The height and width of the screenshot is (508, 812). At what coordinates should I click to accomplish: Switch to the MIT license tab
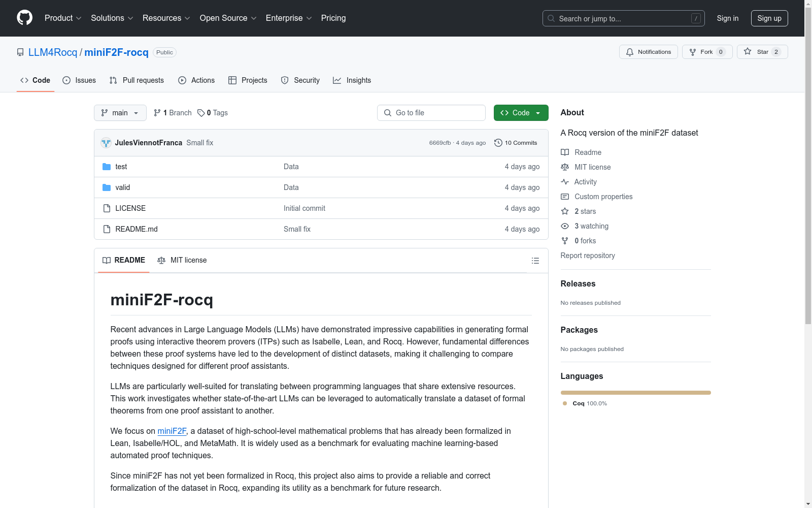tap(182, 260)
